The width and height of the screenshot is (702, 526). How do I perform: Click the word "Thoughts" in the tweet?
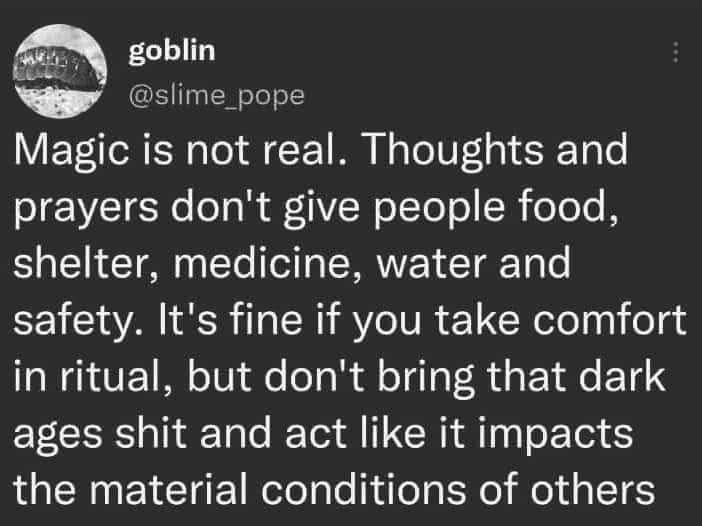pos(454,151)
